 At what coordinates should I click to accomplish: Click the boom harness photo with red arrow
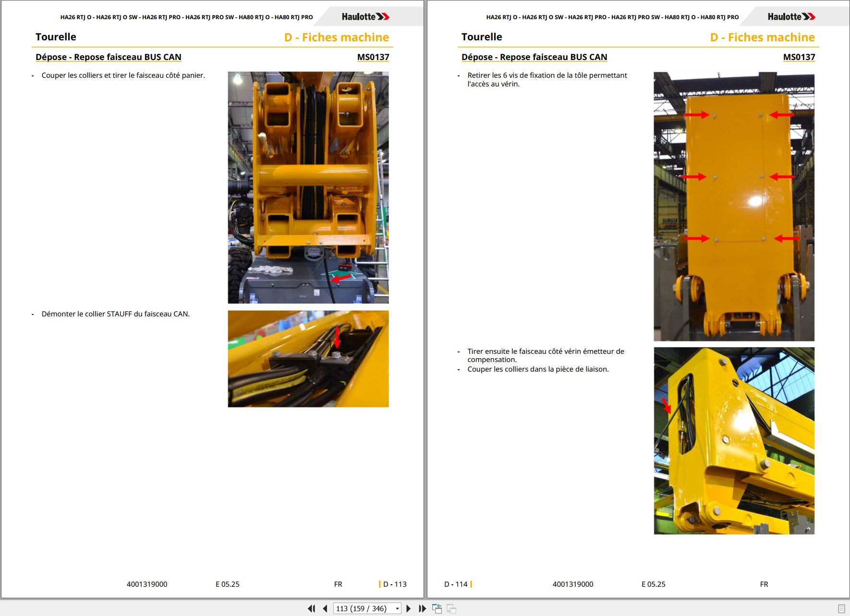click(x=308, y=188)
